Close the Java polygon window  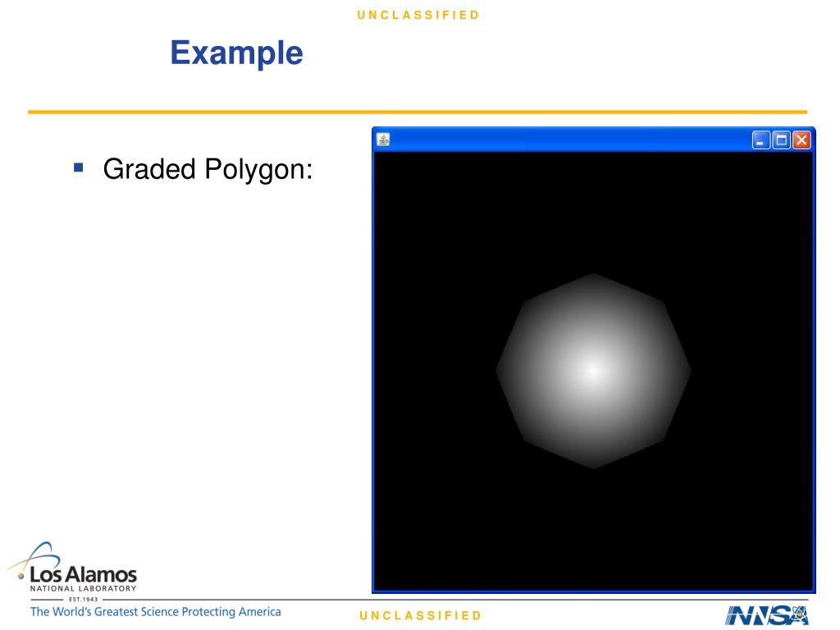[801, 140]
